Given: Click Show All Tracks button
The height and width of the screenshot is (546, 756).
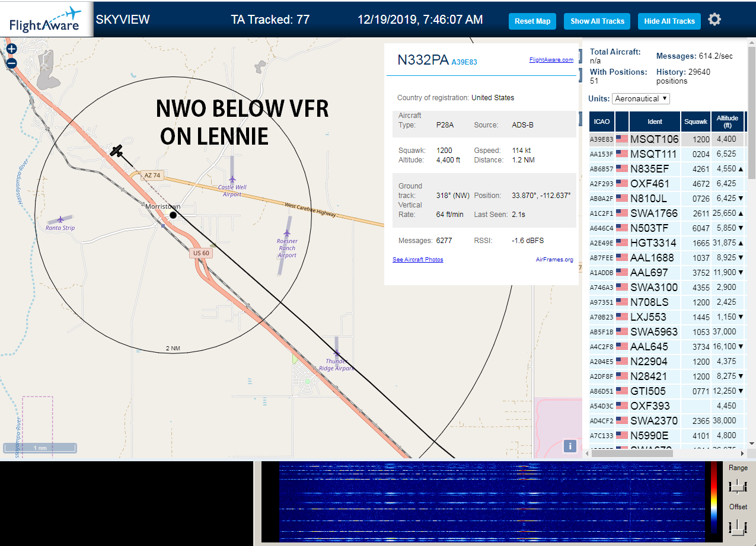Looking at the screenshot, I should point(597,21).
